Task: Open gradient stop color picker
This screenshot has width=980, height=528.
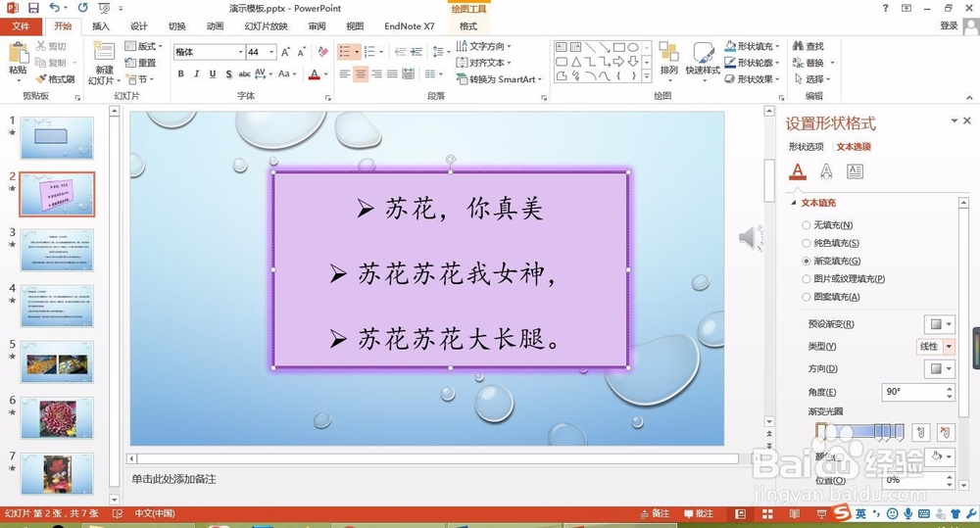Action: (x=940, y=456)
